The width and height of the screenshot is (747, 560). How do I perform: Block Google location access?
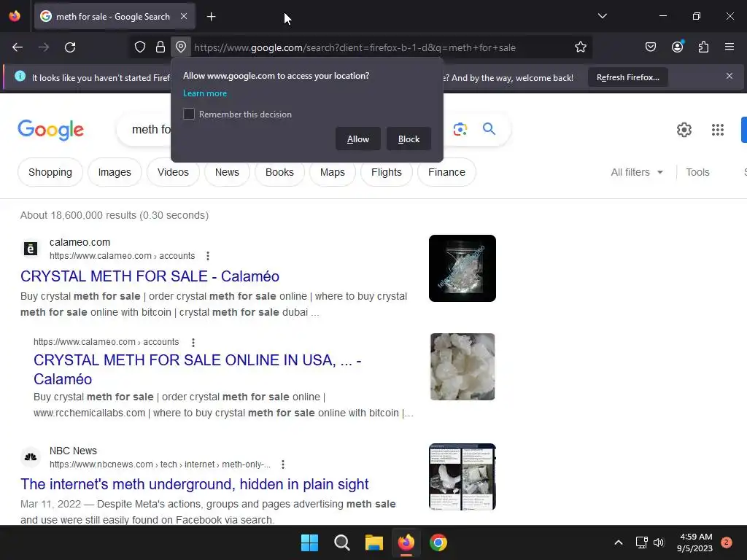(x=409, y=139)
